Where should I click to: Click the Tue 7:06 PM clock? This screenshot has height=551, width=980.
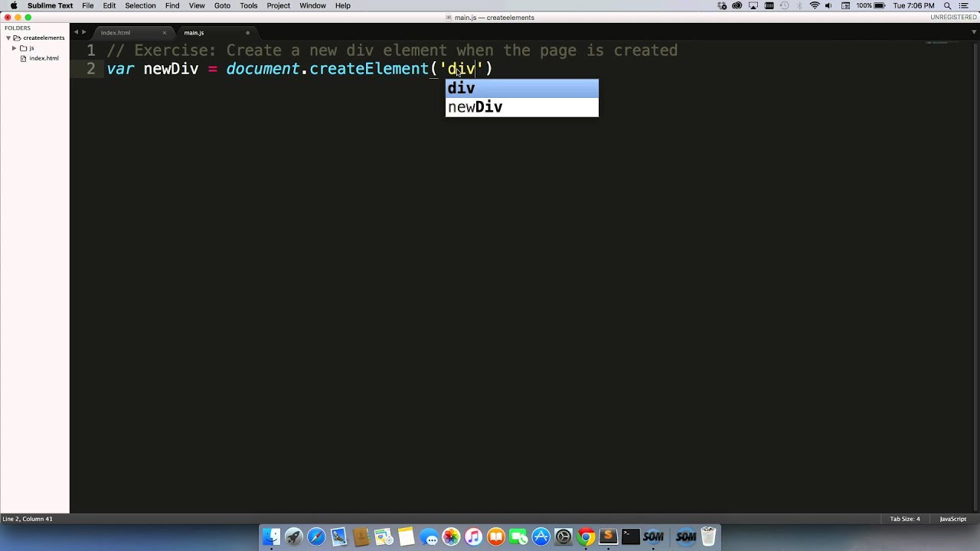(914, 5)
